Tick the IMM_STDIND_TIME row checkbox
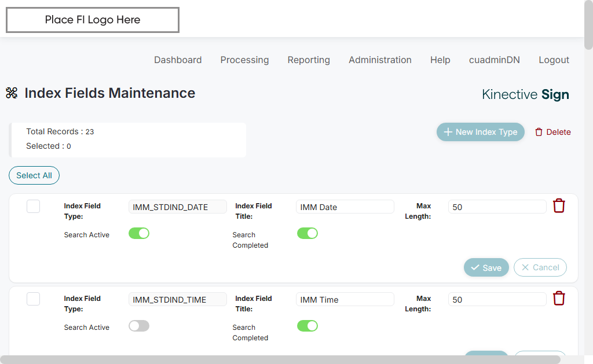The width and height of the screenshot is (593, 364). point(34,299)
